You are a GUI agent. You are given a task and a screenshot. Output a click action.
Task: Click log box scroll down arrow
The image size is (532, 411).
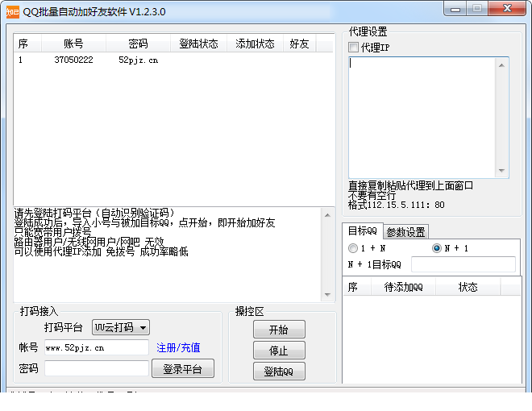coord(327,295)
